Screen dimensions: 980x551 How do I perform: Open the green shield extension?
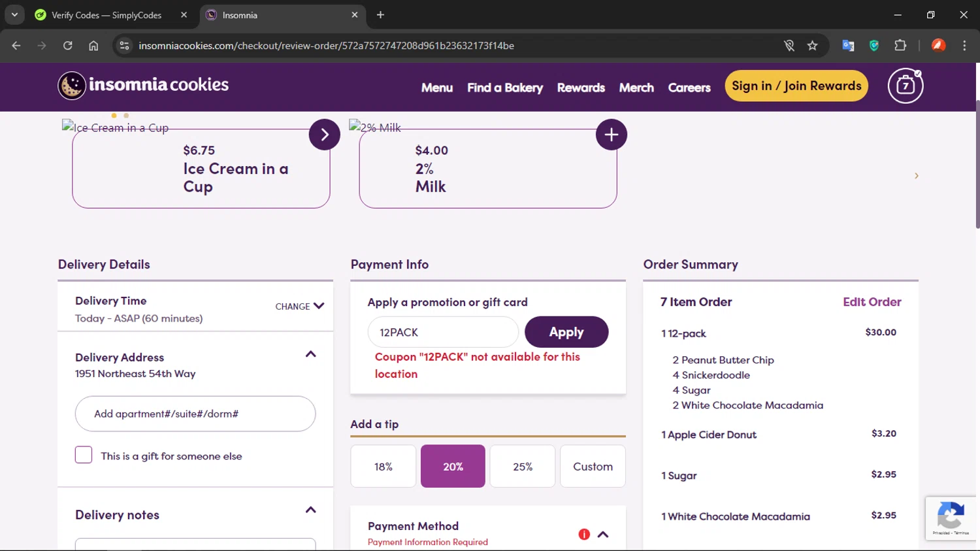(874, 46)
